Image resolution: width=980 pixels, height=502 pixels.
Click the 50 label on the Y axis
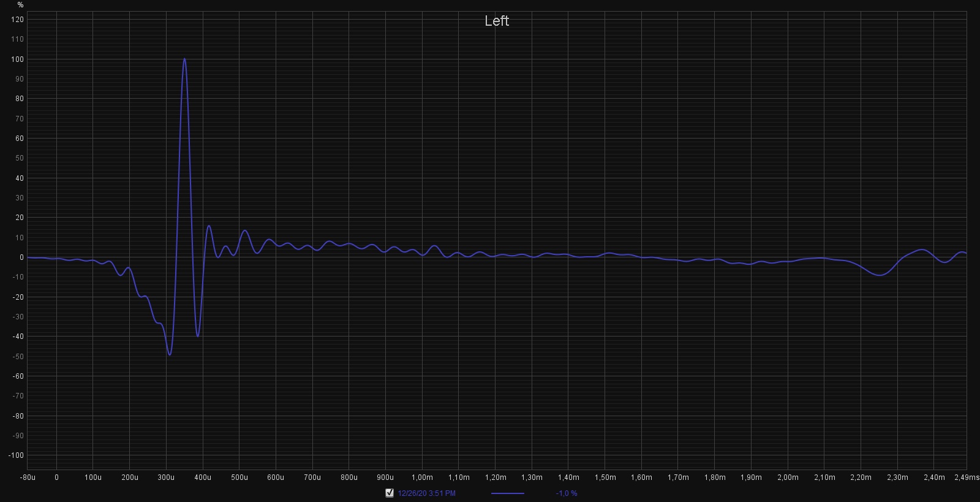coord(19,158)
